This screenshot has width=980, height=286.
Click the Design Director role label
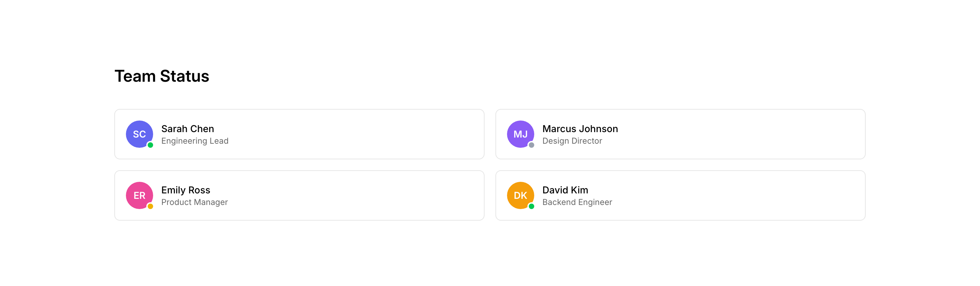pos(572,141)
